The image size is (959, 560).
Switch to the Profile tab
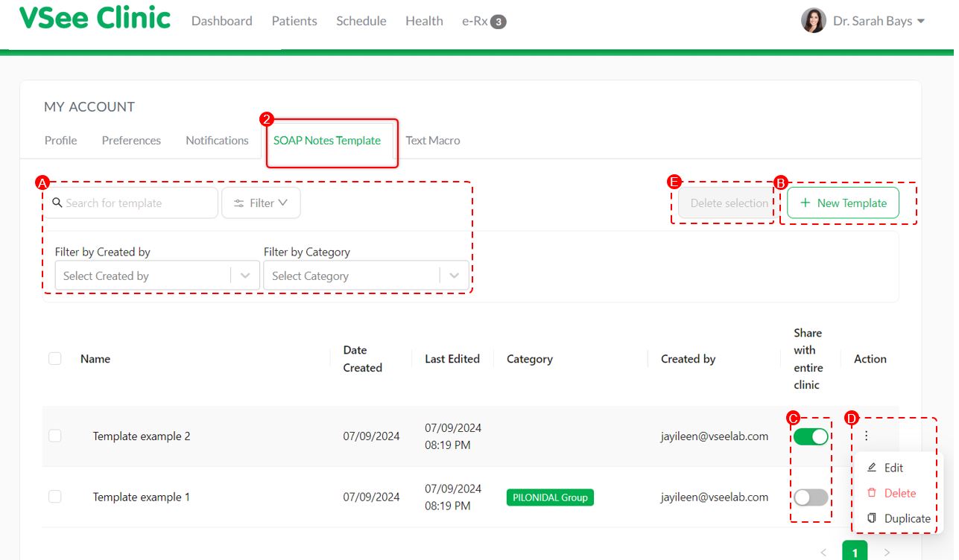tap(60, 140)
